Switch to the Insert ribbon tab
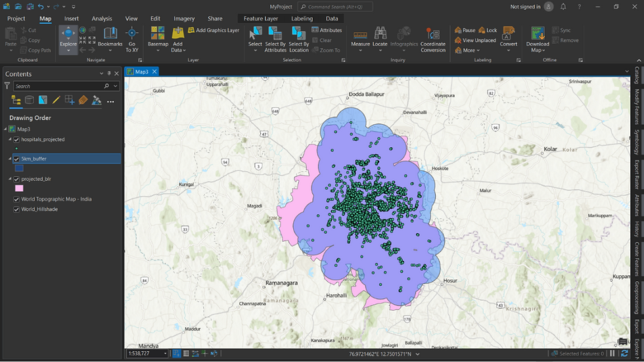The width and height of the screenshot is (644, 362). [x=72, y=18]
